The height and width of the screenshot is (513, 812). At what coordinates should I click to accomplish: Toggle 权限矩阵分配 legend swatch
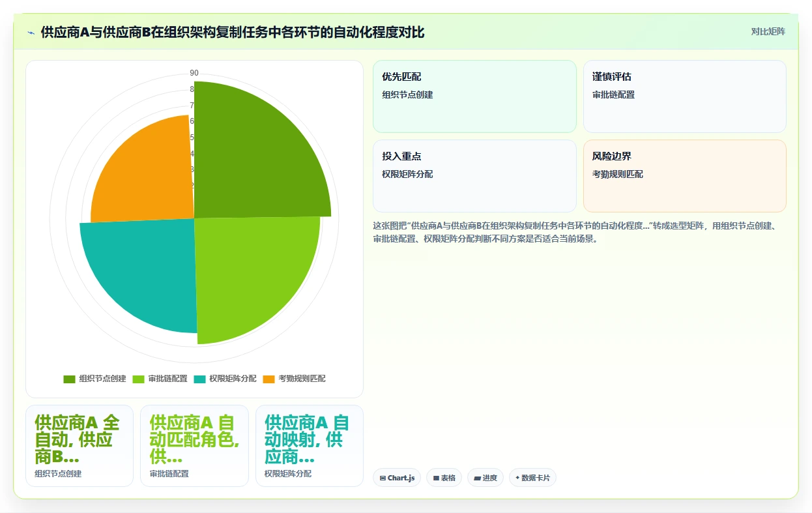(199, 379)
